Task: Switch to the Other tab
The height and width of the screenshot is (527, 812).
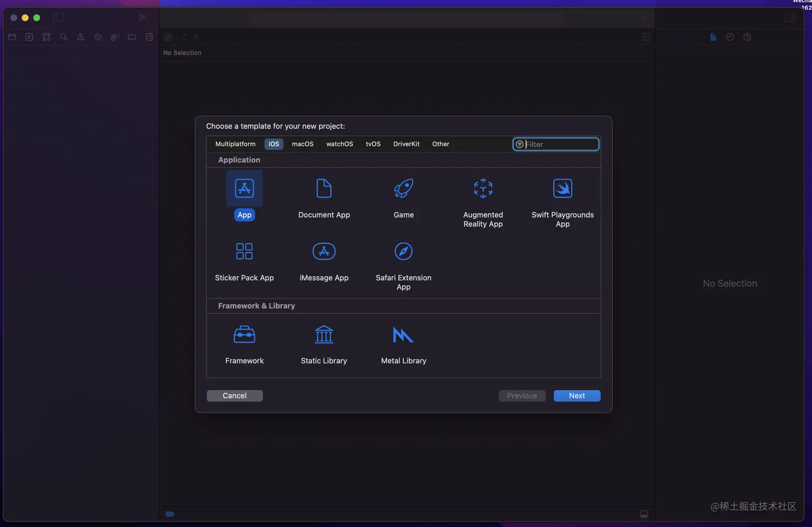Action: [440, 144]
